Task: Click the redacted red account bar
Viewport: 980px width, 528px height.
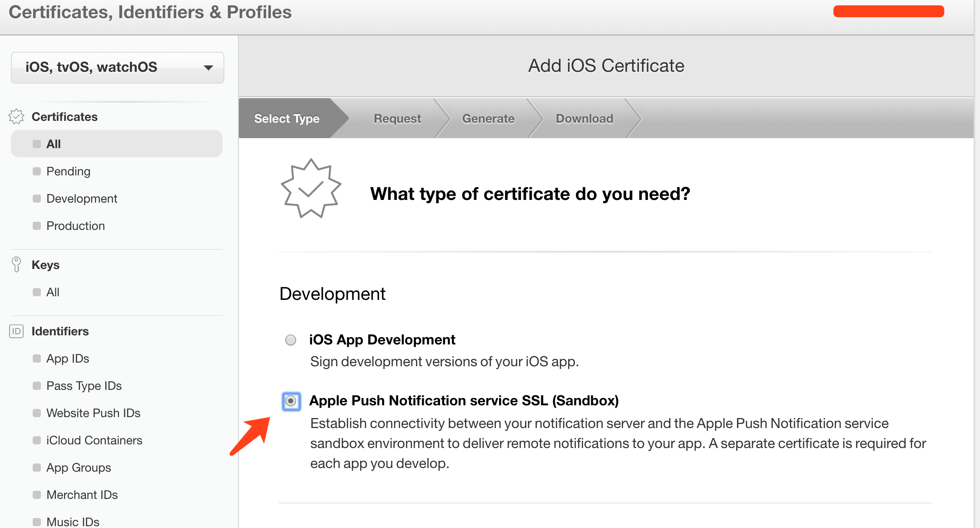Action: click(x=888, y=11)
